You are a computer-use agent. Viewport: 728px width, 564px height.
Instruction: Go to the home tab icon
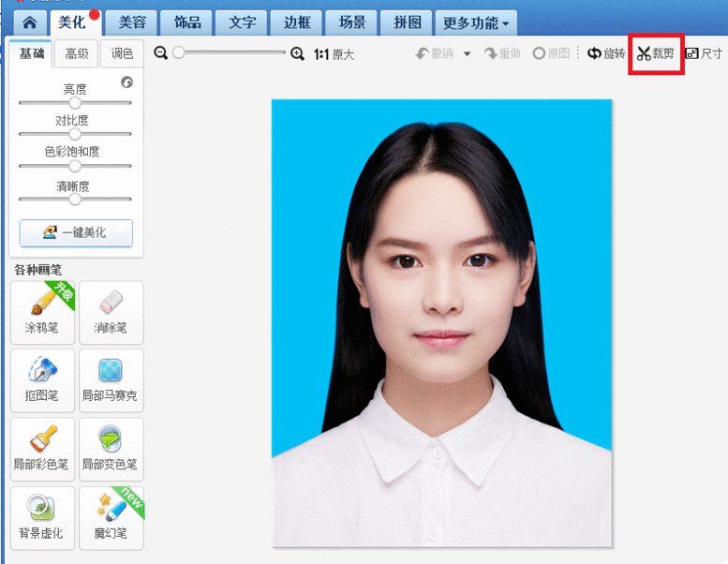coord(29,22)
